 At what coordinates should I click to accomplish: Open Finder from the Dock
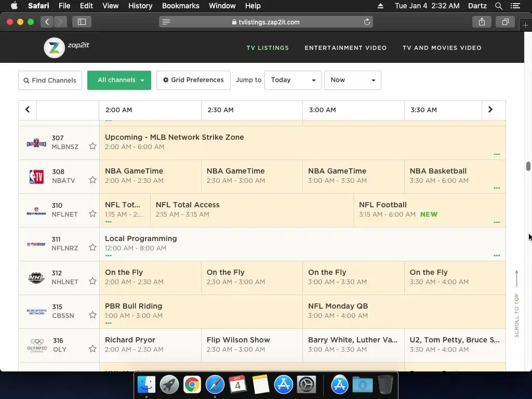tap(146, 384)
